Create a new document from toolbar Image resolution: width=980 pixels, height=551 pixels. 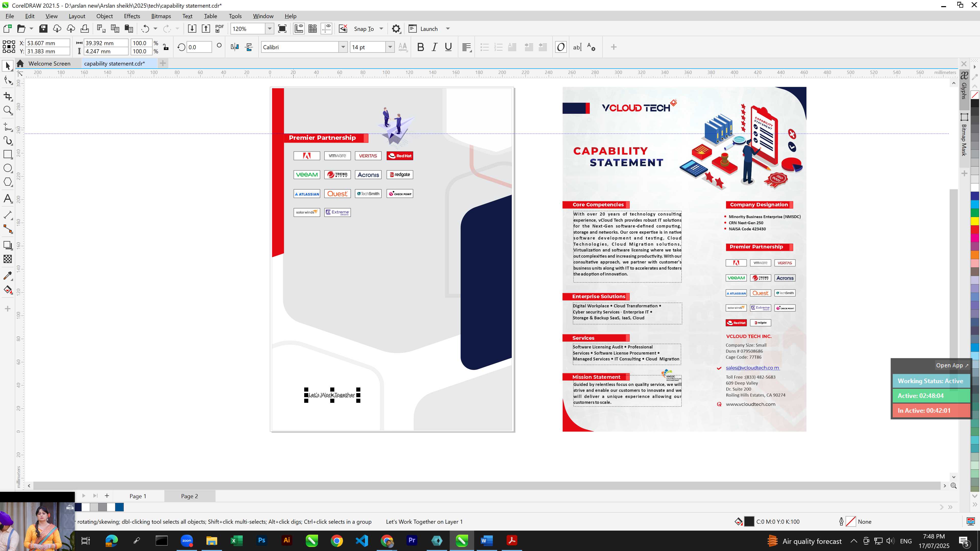pyautogui.click(x=8, y=29)
